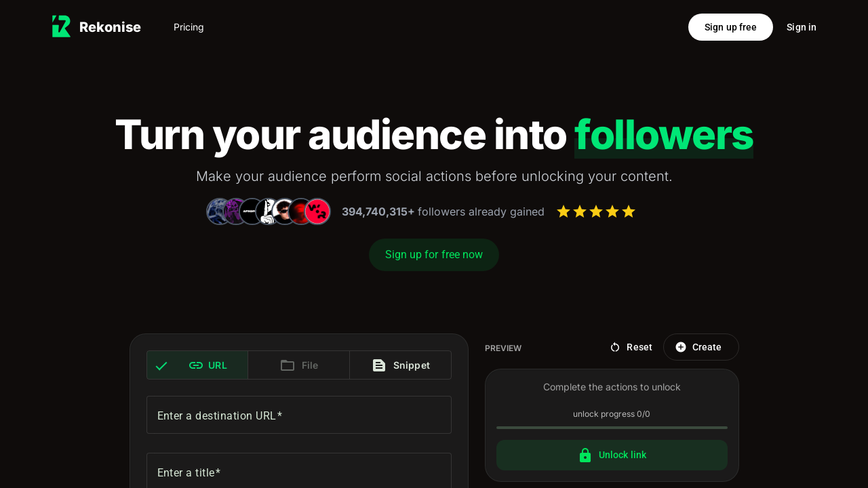Click the Sign in link

pyautogui.click(x=801, y=27)
